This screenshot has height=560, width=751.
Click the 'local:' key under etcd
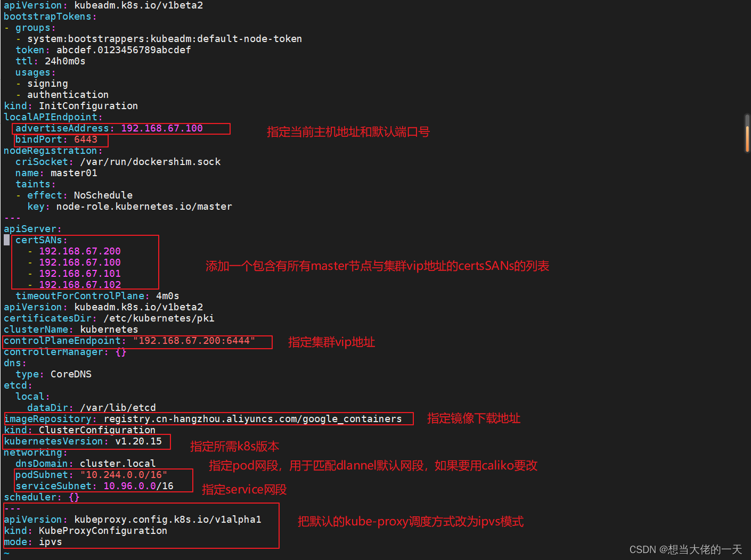[x=32, y=397]
